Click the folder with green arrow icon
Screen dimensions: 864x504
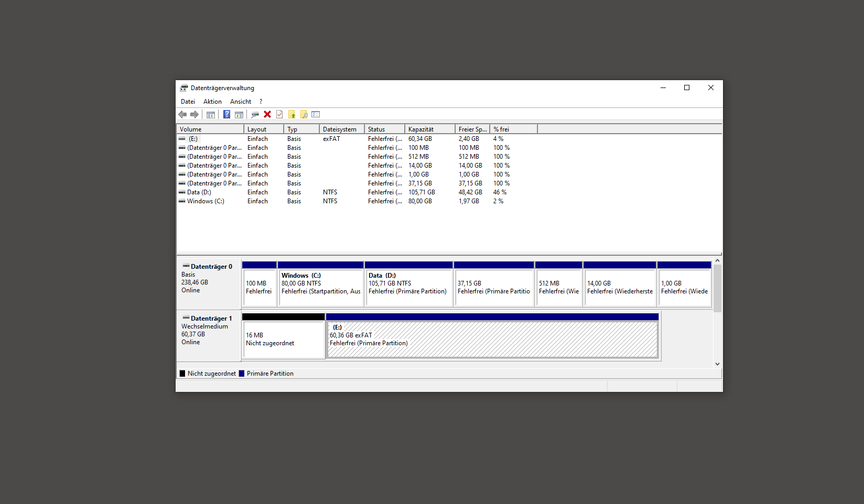292,115
